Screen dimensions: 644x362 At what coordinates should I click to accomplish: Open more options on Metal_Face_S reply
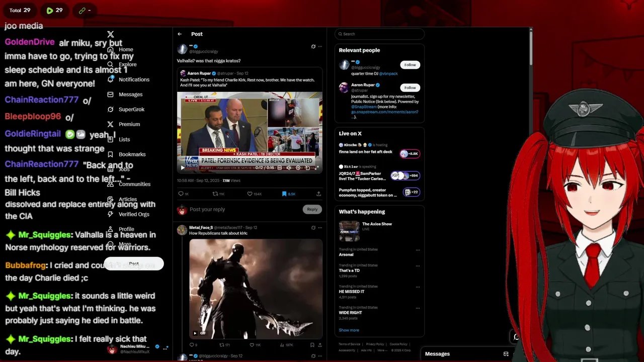point(319,228)
